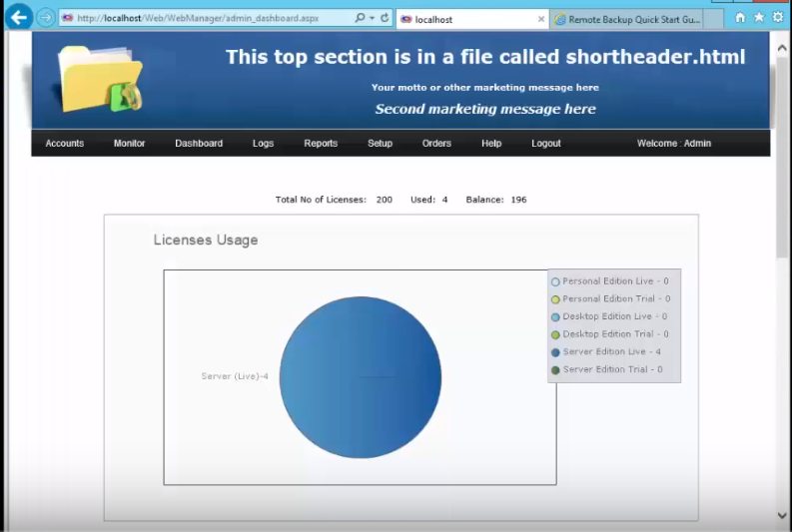Click the search magnifier icon in address bar
The height and width of the screenshot is (532, 792).
[x=360, y=18]
